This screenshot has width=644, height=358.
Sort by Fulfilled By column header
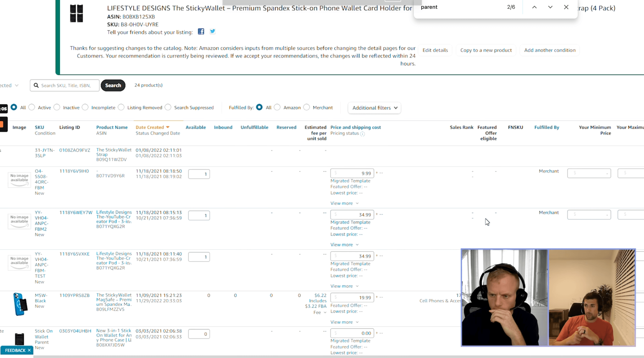click(547, 127)
